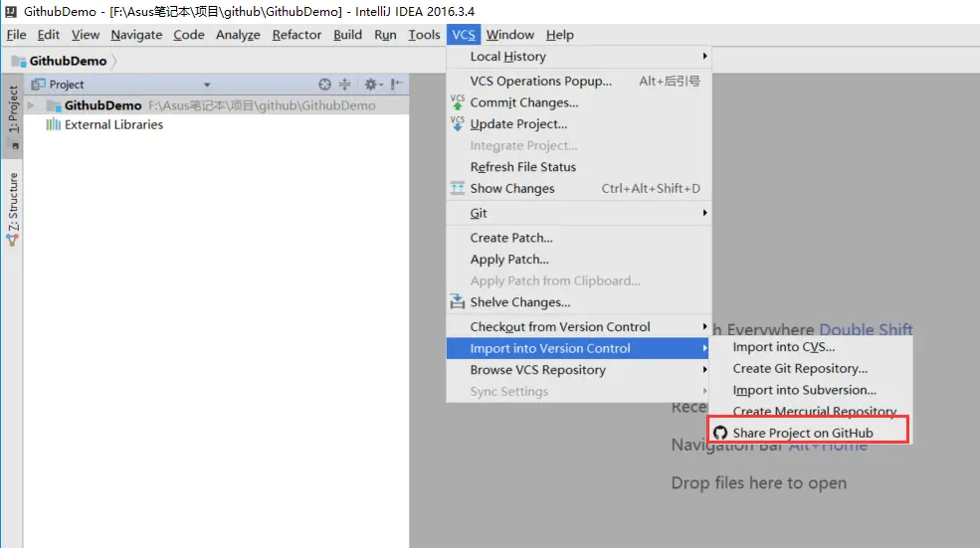Open the Tools menu
The image size is (980, 548).
click(x=425, y=35)
